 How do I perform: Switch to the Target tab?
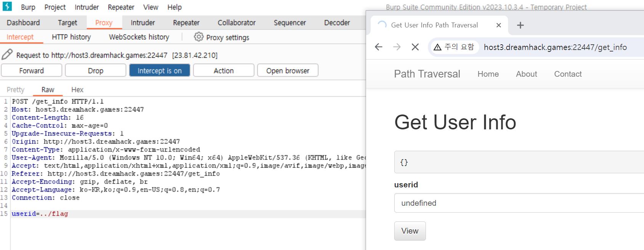(x=67, y=23)
